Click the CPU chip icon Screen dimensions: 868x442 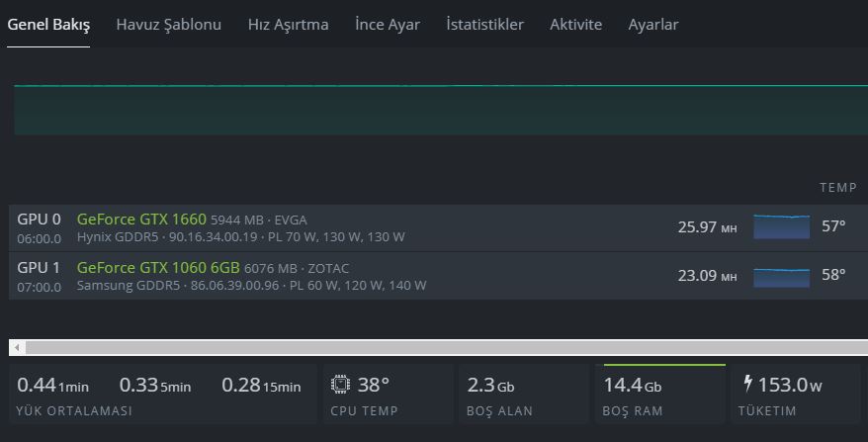tap(340, 384)
